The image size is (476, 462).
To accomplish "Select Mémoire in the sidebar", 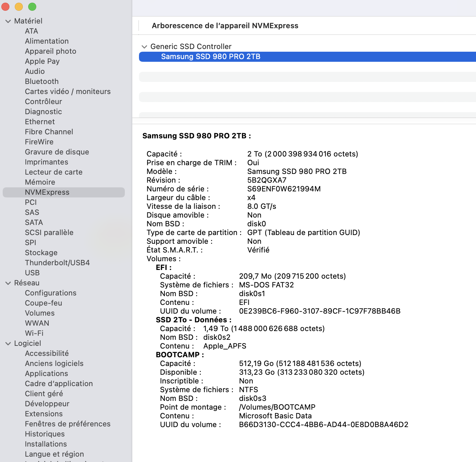I will (40, 182).
